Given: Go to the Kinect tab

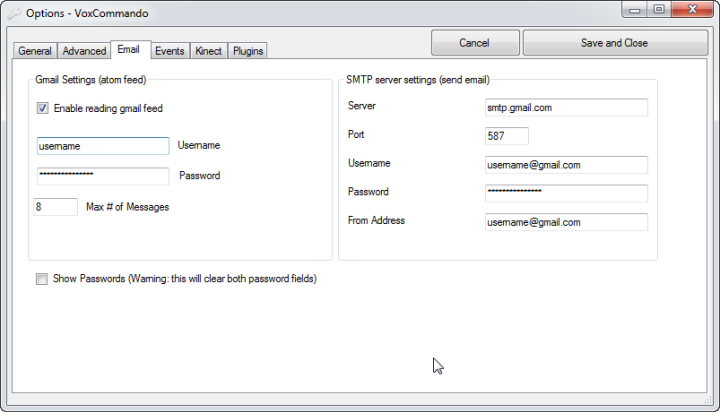Looking at the screenshot, I should (208, 51).
